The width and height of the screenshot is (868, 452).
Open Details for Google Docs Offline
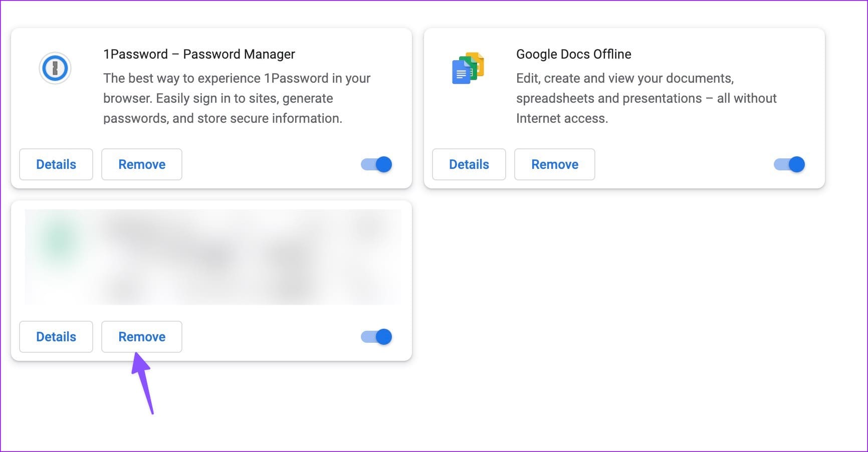point(469,164)
